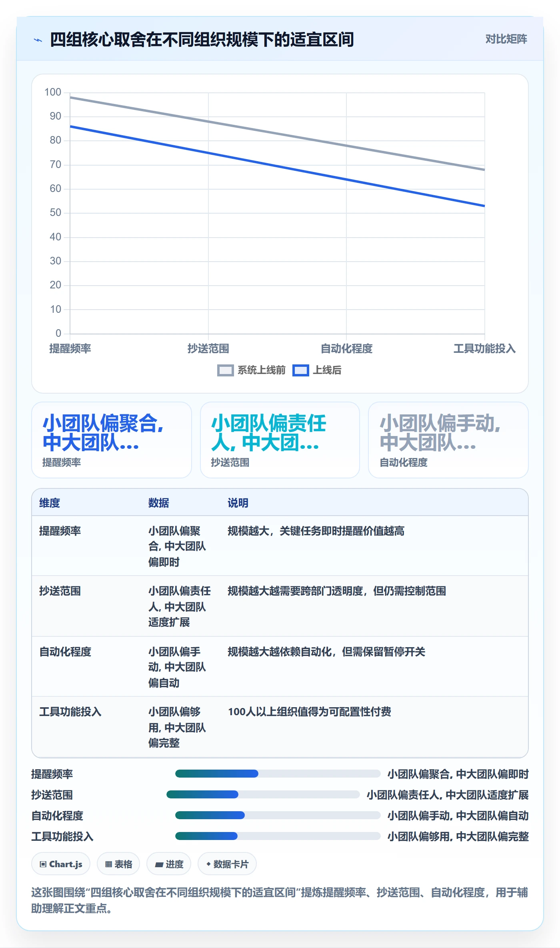
Task: Click the 抄送范围 progress bar
Action: point(263,794)
